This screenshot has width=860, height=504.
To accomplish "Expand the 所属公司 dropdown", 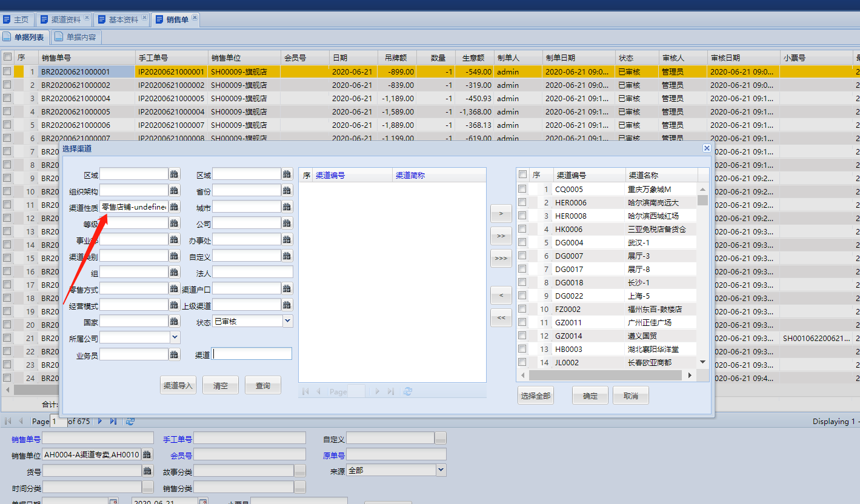I will coord(175,337).
